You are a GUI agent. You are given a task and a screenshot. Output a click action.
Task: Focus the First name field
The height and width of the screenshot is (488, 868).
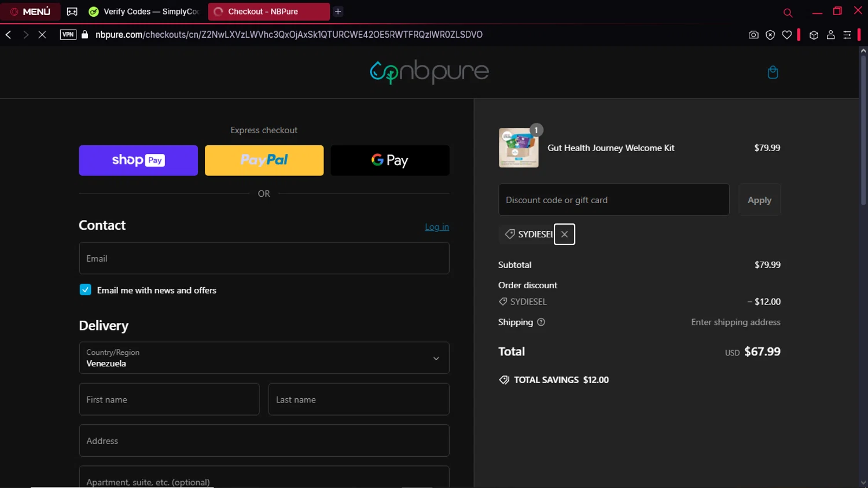point(169,399)
